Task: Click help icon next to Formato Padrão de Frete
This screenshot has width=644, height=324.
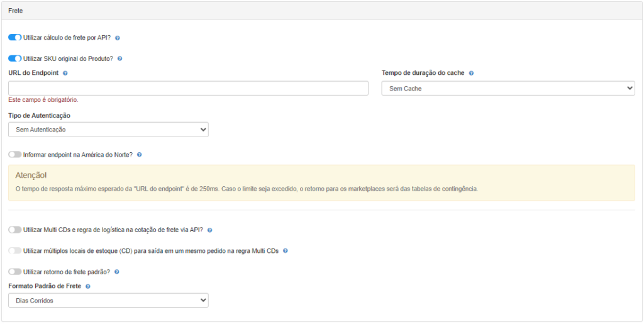Action: [x=88, y=286]
